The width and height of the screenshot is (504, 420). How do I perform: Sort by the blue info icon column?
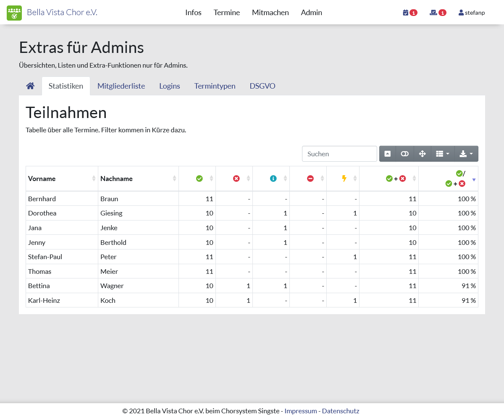pyautogui.click(x=273, y=178)
